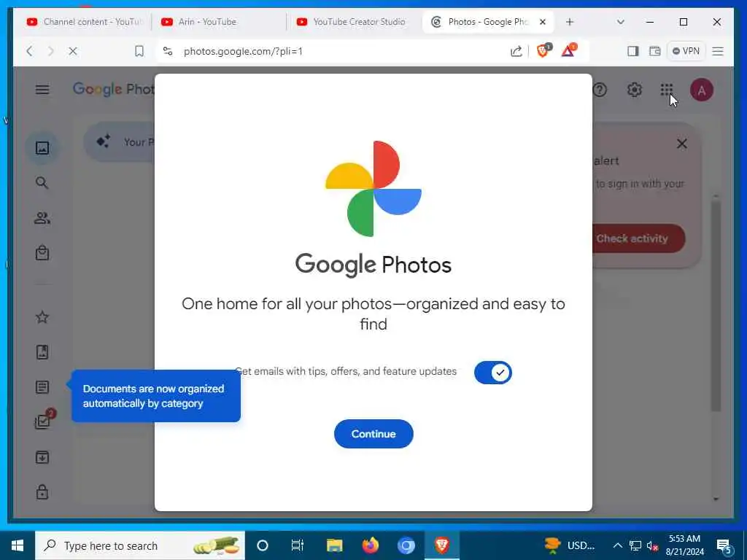Click the Google Photos logo in the header
The width and height of the screenshot is (747, 560).
113,89
